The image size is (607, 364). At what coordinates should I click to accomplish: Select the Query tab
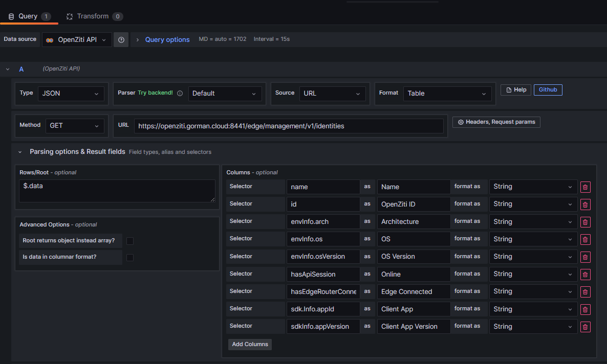pyautogui.click(x=29, y=16)
